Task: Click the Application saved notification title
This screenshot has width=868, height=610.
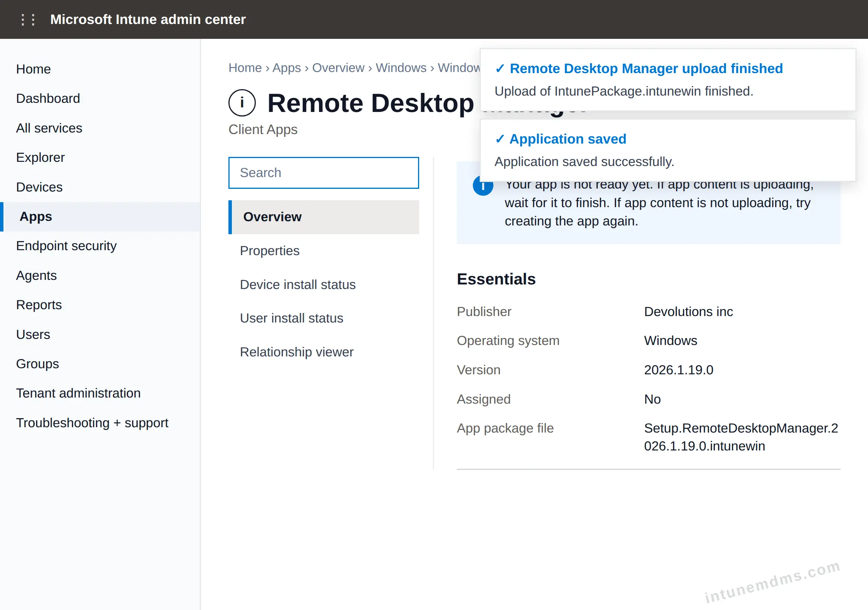Action: [x=568, y=139]
